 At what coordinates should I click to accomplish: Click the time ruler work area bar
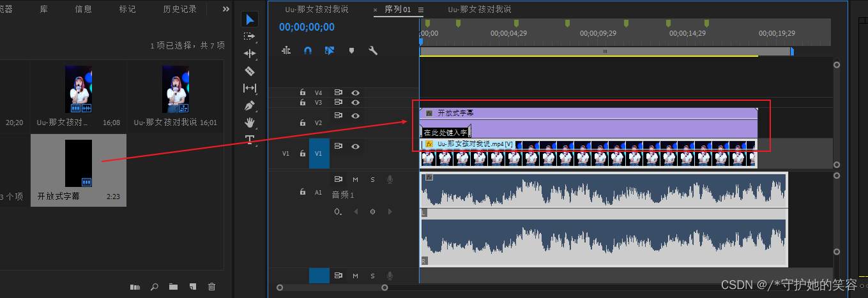click(605, 51)
